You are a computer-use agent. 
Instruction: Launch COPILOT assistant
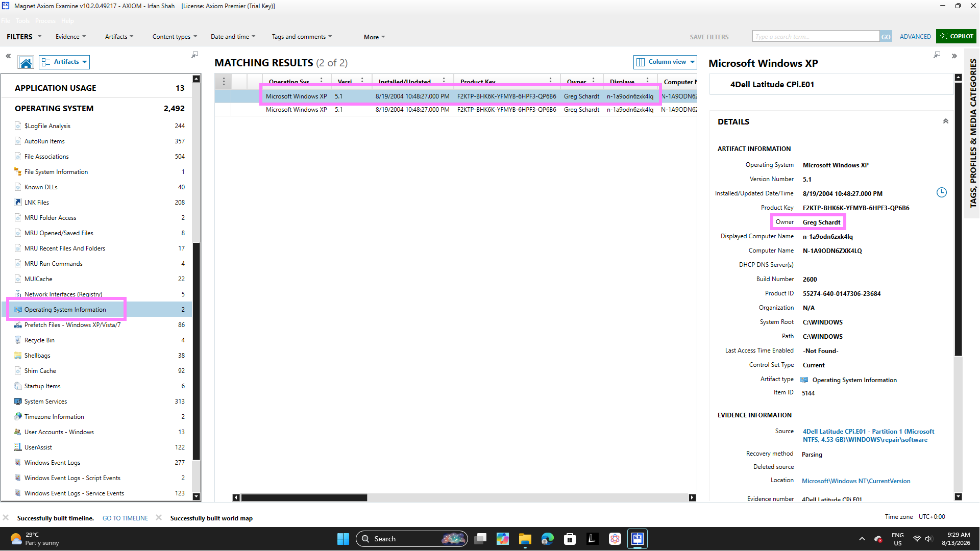[x=957, y=36]
